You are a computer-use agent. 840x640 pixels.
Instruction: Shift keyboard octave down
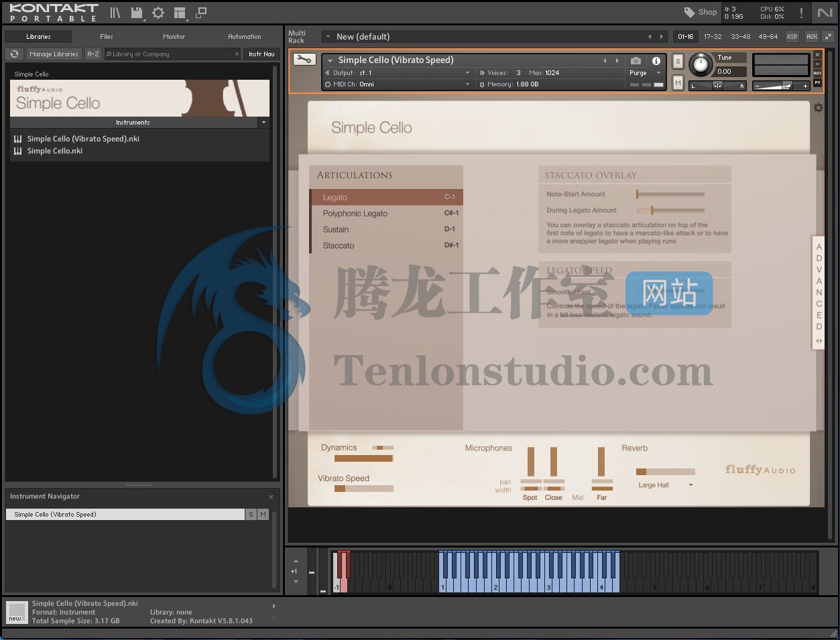(x=296, y=582)
